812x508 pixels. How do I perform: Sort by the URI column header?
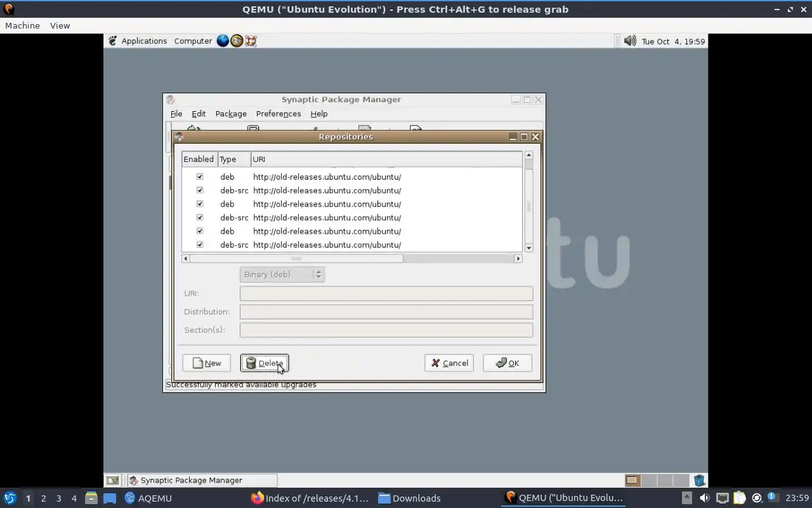386,159
